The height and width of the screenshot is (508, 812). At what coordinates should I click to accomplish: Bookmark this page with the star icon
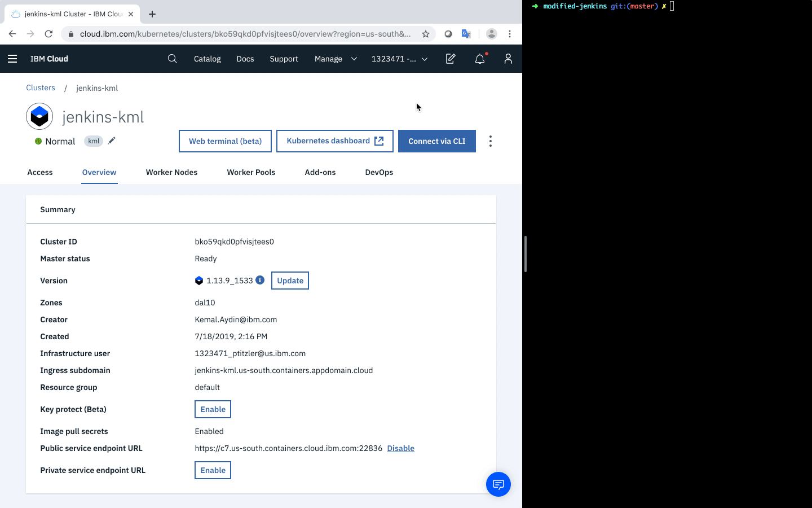coord(426,34)
